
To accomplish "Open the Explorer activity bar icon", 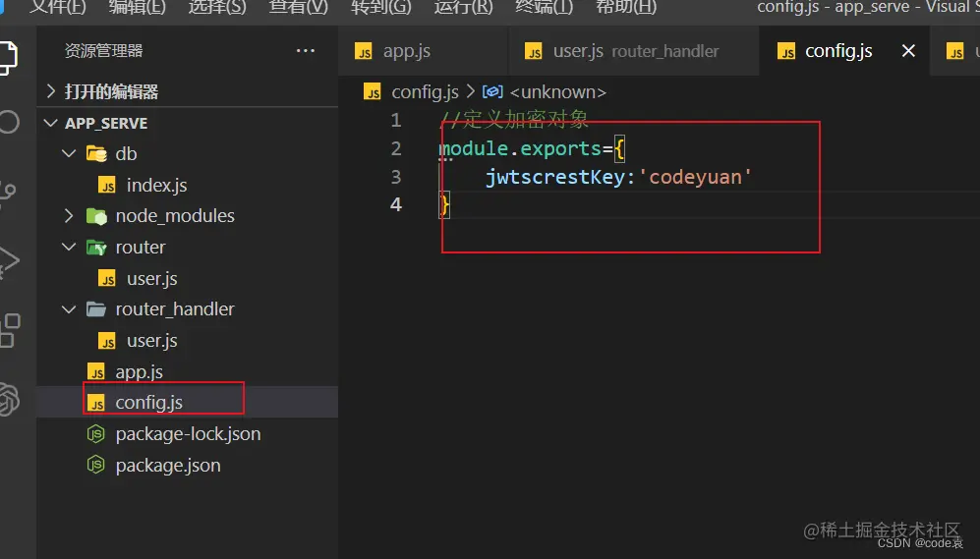I will tap(8, 57).
